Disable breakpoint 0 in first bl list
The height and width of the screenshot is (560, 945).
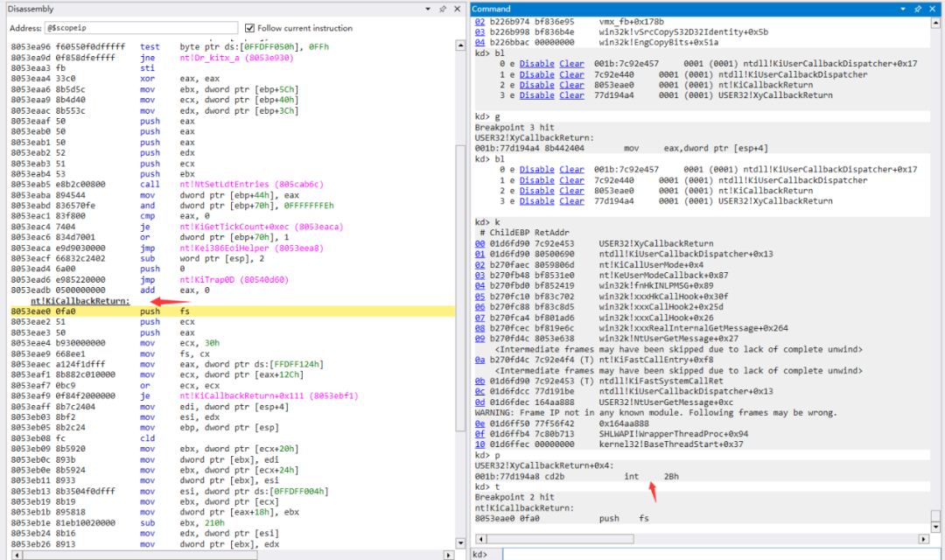(536, 64)
